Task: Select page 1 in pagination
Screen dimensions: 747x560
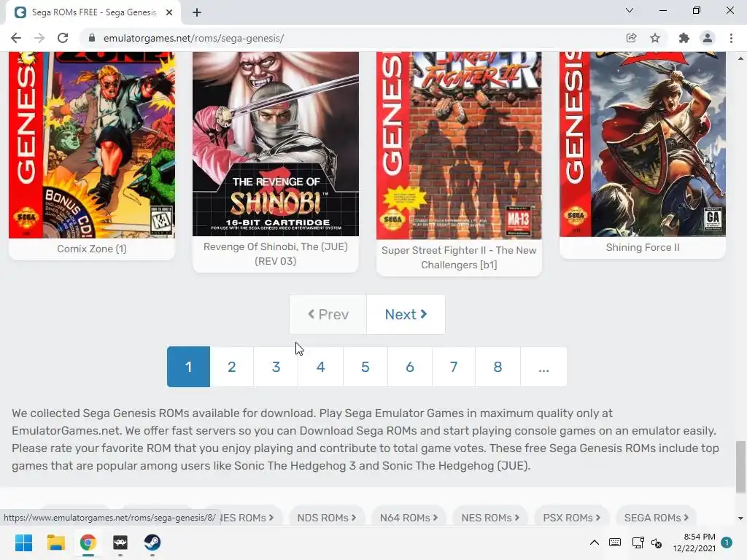Action: click(189, 367)
